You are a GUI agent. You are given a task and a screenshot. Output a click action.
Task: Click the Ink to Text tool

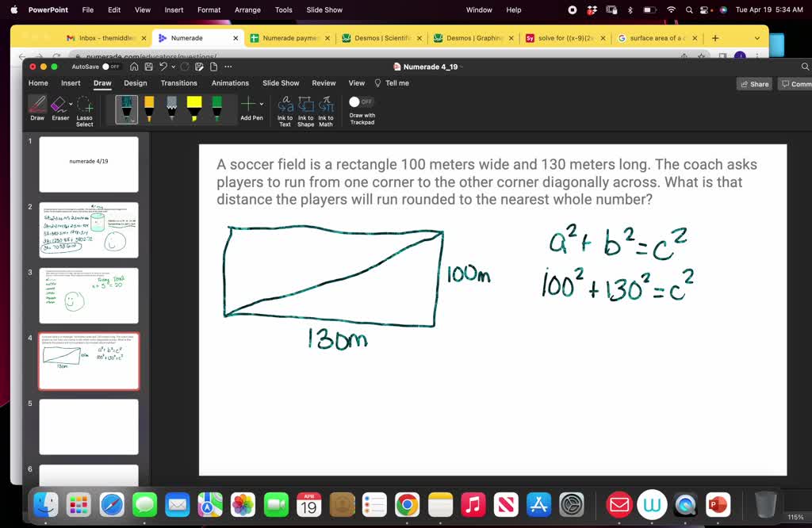pyautogui.click(x=285, y=108)
